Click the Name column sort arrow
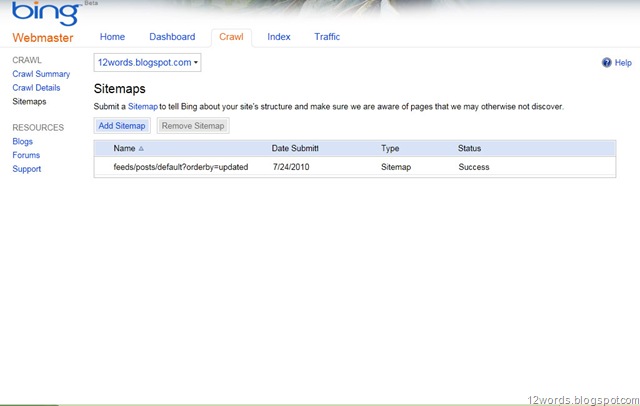 141,149
